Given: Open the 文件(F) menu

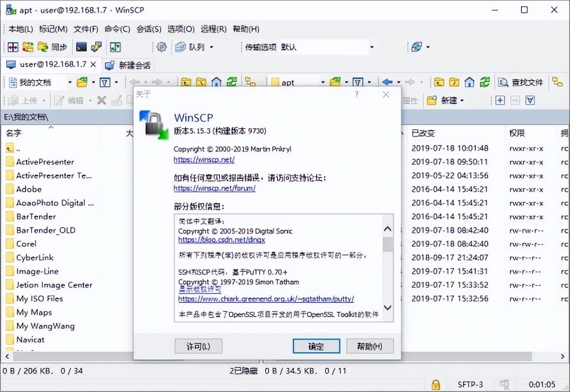Looking at the screenshot, I should tap(85, 29).
